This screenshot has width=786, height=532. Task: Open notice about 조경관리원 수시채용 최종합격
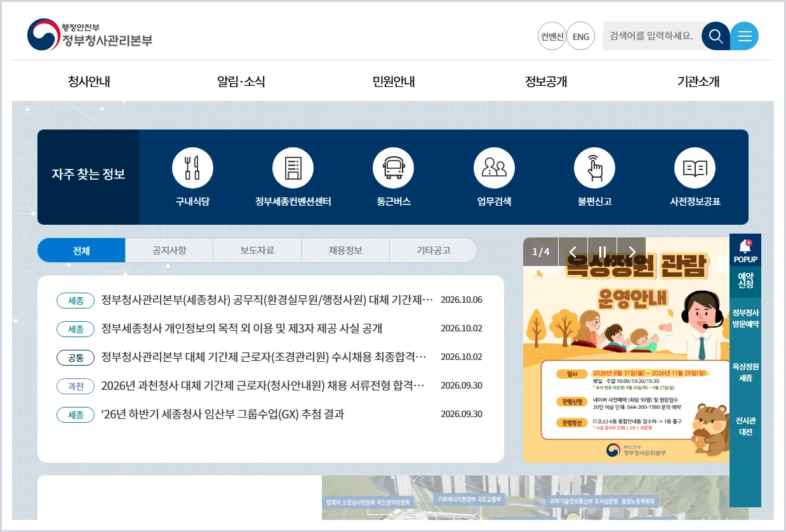coord(263,357)
